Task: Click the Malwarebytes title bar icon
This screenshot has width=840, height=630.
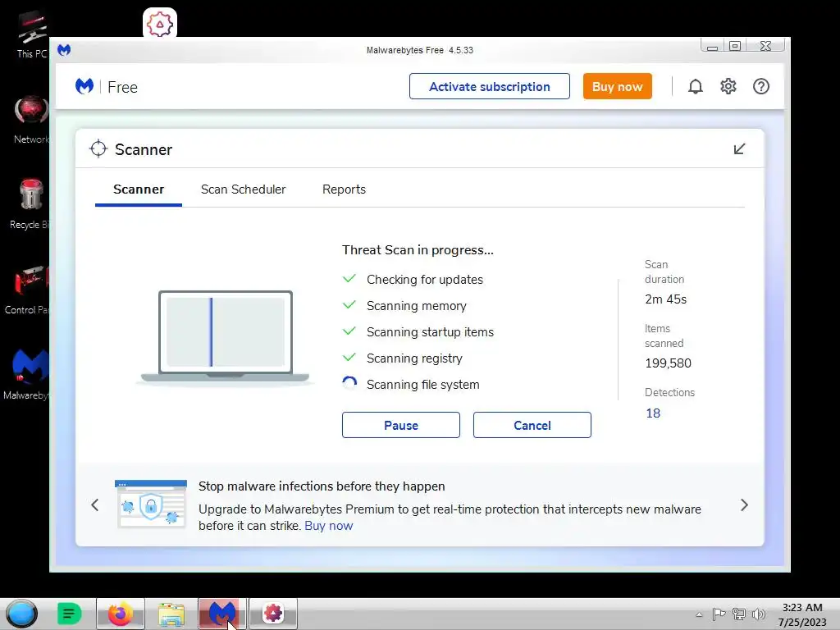Action: 64,50
